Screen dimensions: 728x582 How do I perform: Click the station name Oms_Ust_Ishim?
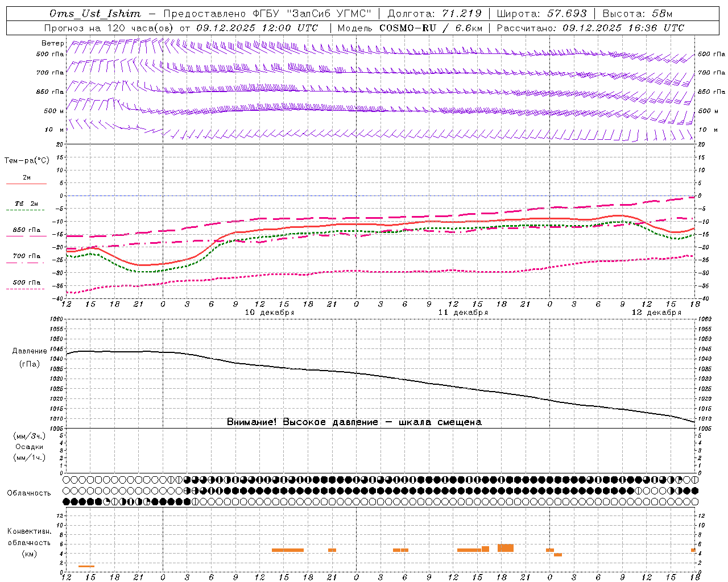pyautogui.click(x=95, y=14)
